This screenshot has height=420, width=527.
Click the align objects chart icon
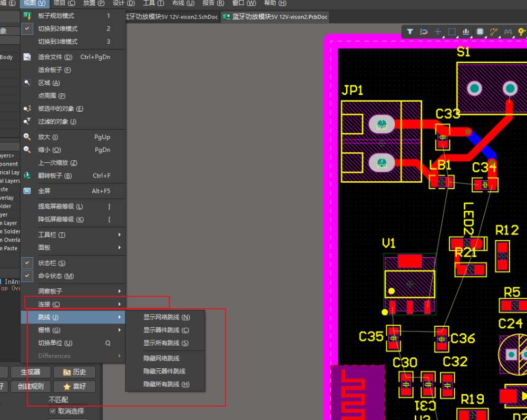click(x=466, y=32)
